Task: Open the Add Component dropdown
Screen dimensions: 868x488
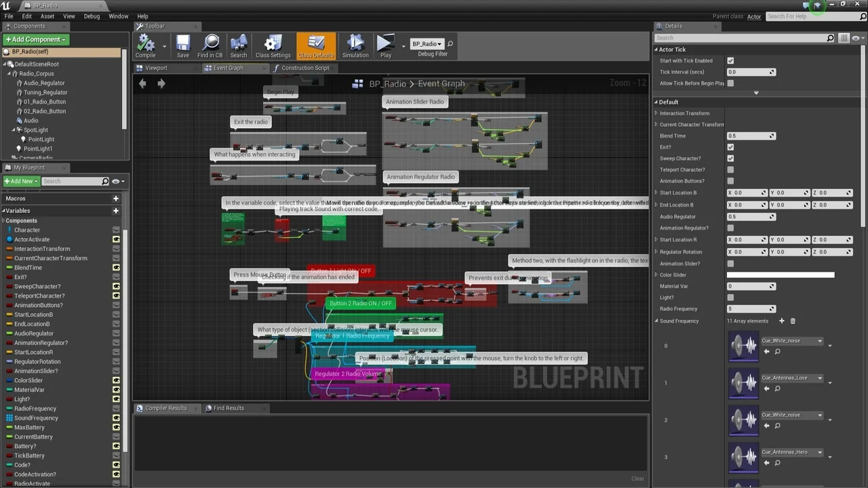Action: point(37,39)
